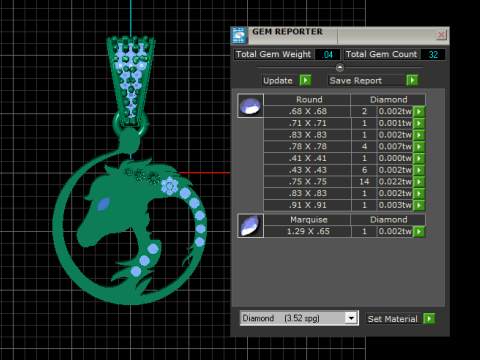
Task: Click the green arrow beside Save Report
Action: tap(412, 80)
